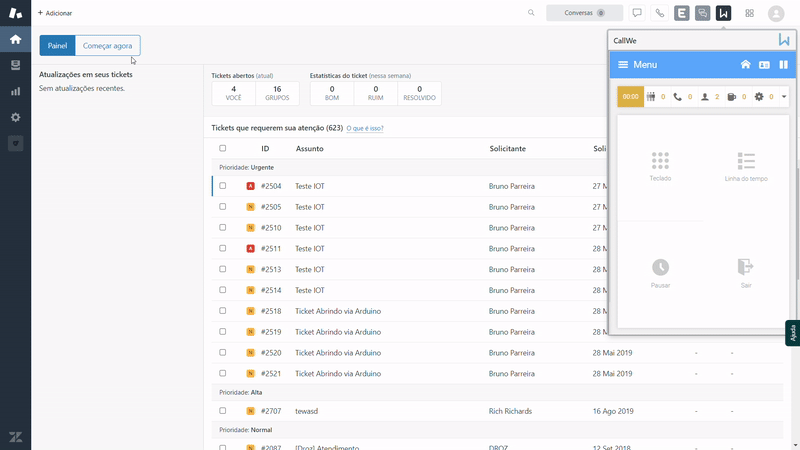Switch to the Painel tab
Viewport: 800px width, 450px height.
click(57, 45)
